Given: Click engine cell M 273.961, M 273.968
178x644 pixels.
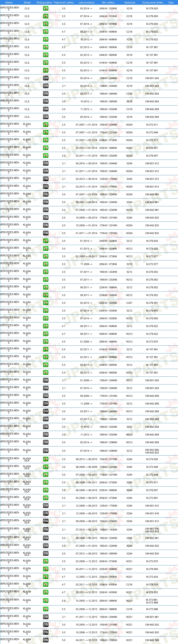Looking at the screenshot, I should [152, 601].
